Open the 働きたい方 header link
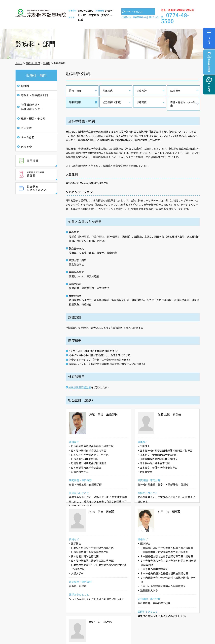The width and height of the screenshot is (215, 644). [154, 18]
